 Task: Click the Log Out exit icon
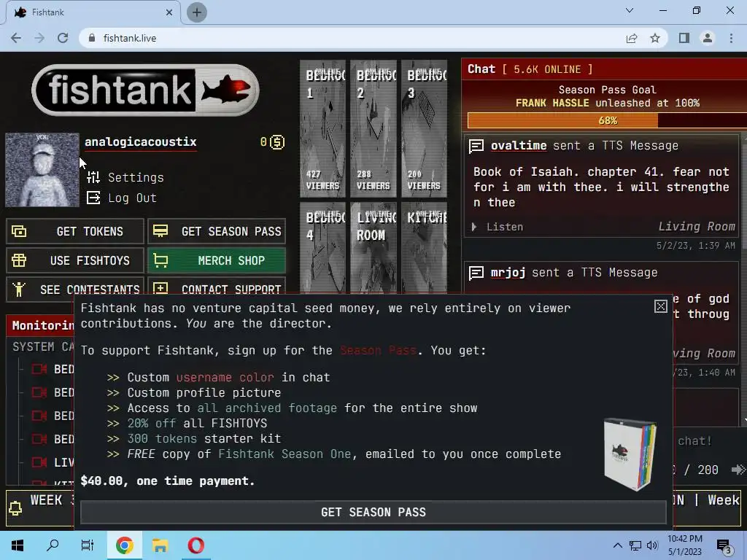(93, 198)
